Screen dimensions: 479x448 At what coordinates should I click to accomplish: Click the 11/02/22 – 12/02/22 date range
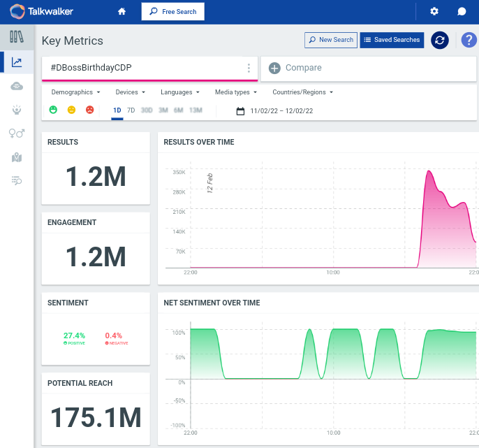coord(281,111)
